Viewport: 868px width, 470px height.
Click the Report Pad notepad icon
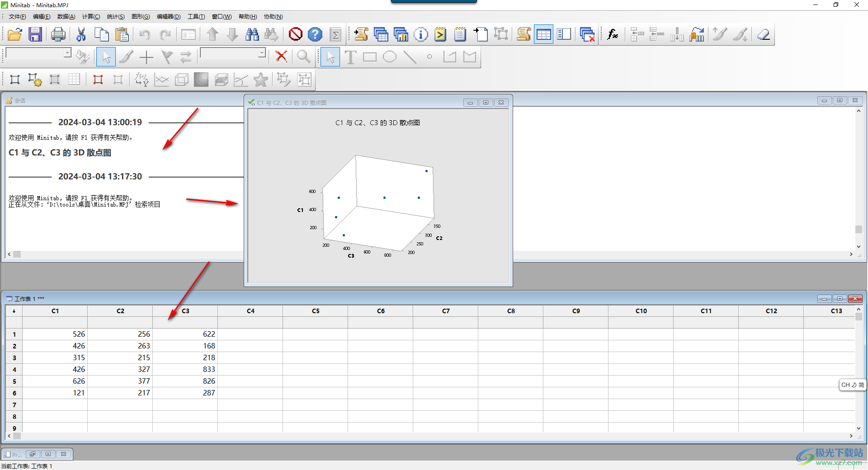tap(460, 34)
